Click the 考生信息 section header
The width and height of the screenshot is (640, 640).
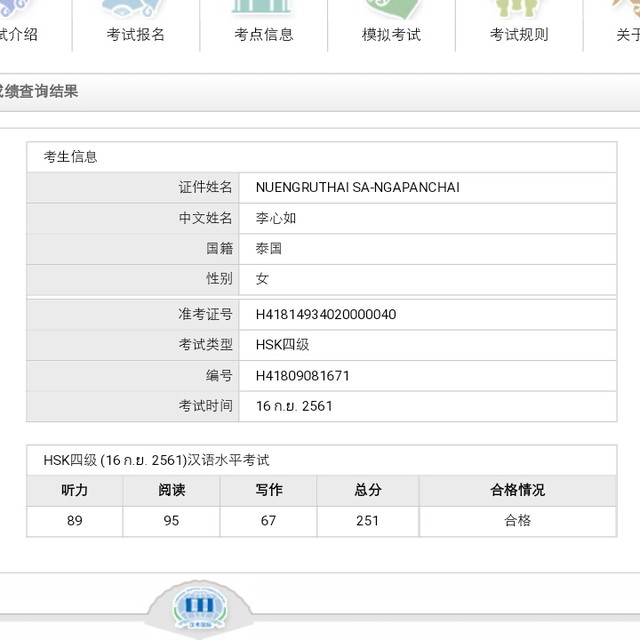coord(71,157)
